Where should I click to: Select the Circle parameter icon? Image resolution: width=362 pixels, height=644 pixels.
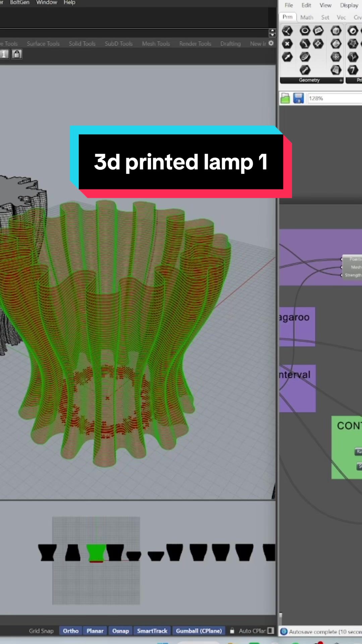(305, 31)
